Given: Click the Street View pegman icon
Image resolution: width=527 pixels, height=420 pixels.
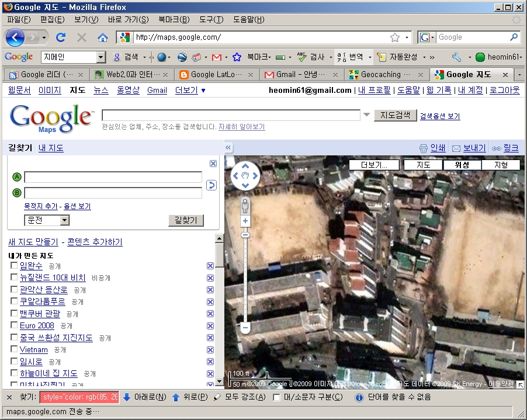Looking at the screenshot, I should pos(245,206).
